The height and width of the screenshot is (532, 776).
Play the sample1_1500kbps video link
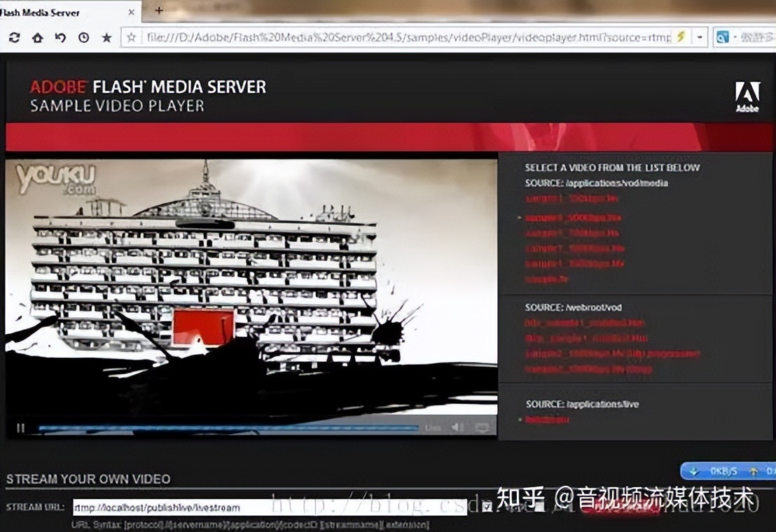point(574,263)
